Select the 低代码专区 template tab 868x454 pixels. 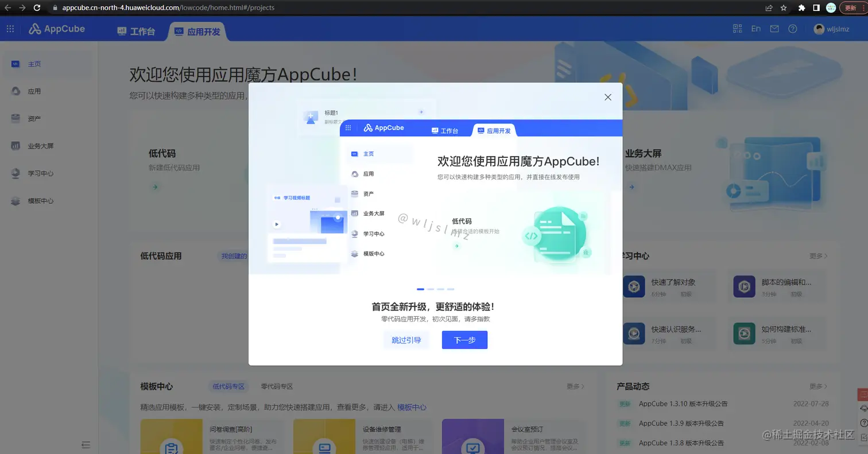228,386
